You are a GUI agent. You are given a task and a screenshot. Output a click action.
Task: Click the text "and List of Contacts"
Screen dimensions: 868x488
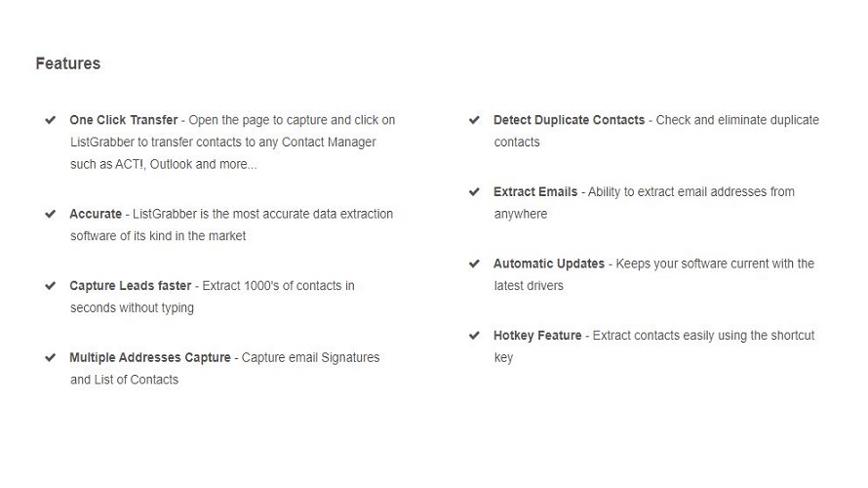pos(125,380)
